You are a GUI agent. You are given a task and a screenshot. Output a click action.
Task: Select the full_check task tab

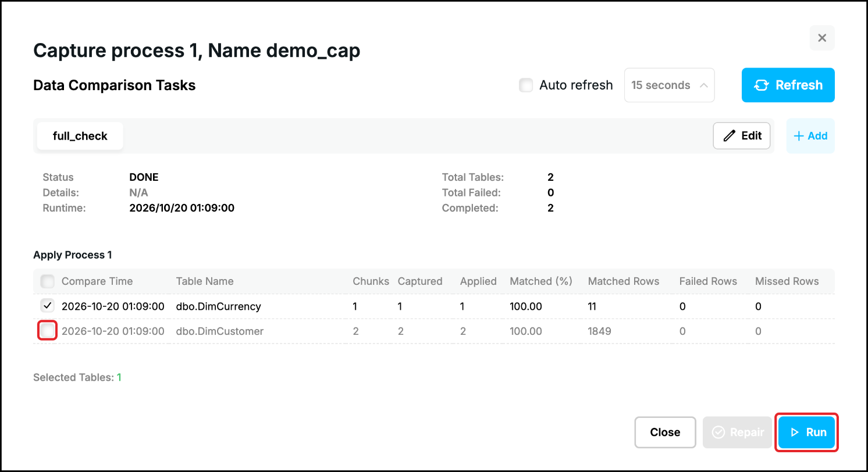(80, 136)
